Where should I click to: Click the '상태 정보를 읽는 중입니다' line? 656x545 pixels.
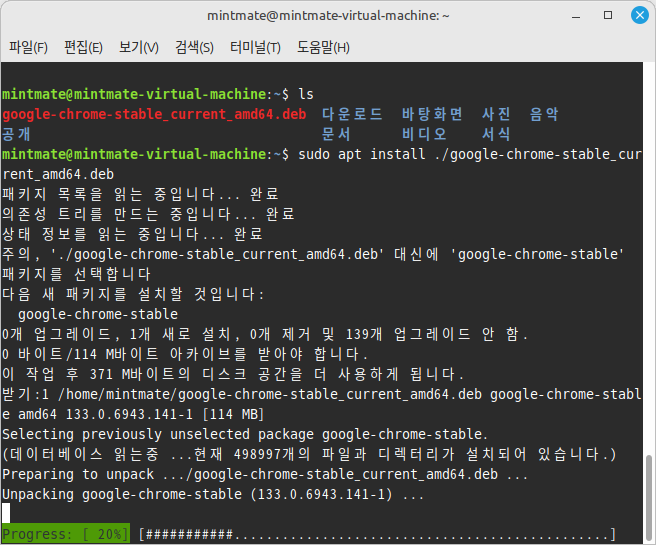[132, 234]
